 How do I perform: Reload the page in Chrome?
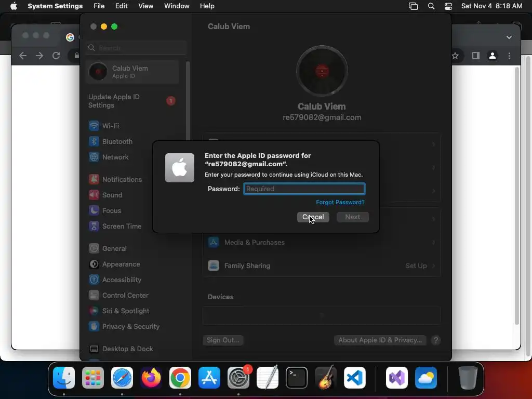[56, 56]
